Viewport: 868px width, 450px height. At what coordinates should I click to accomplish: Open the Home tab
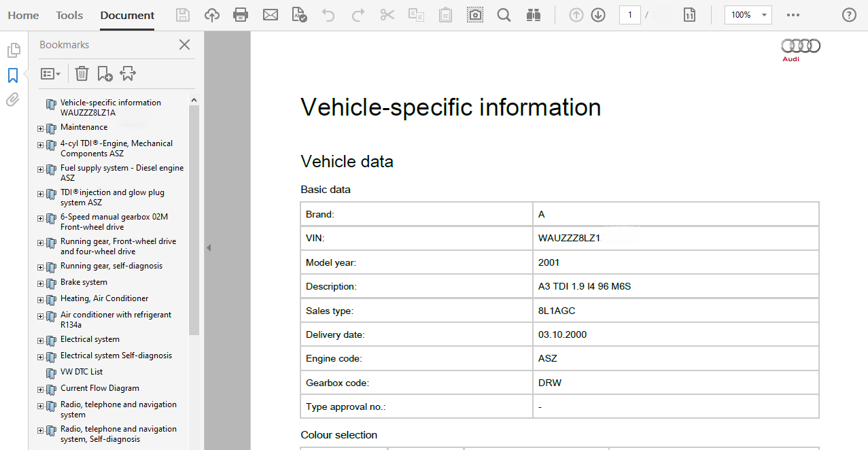coord(23,15)
